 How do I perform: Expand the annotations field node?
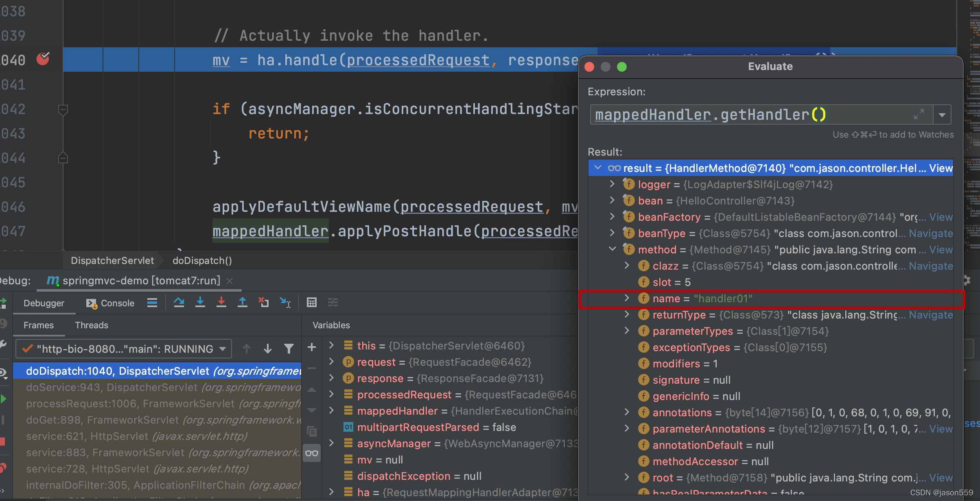pos(627,412)
